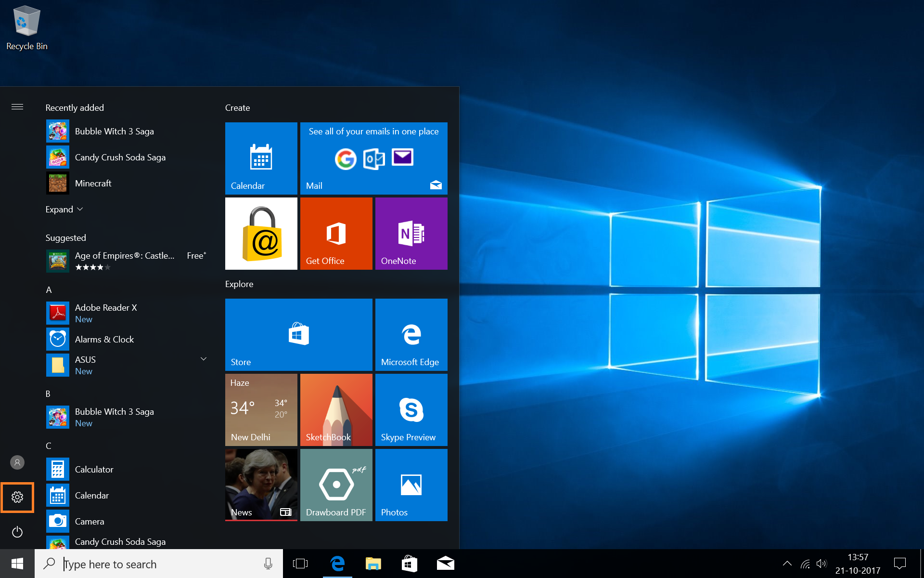Launch Minecraft from Recently added

point(128,183)
